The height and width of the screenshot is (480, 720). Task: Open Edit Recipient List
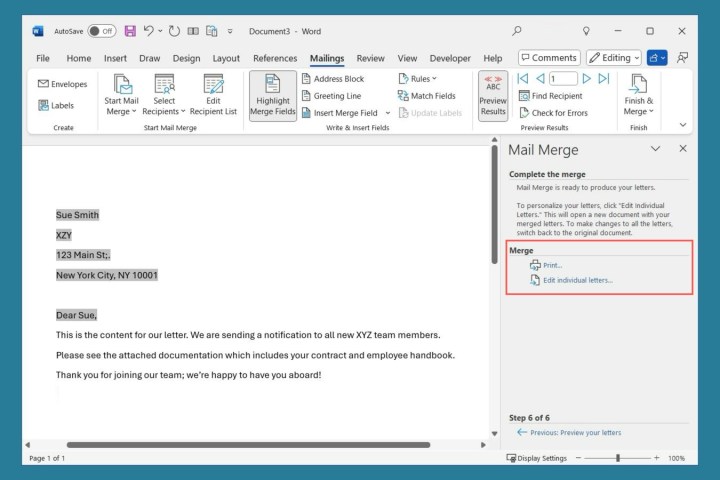pos(213,95)
